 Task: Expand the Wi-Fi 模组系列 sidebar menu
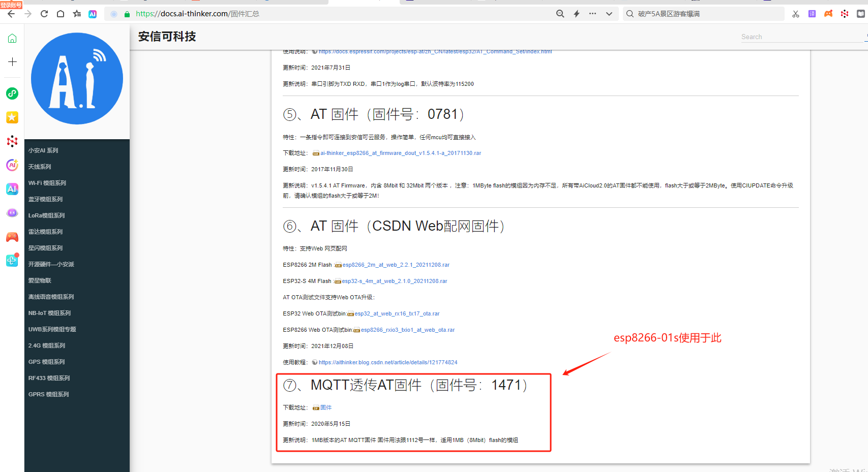[47, 183]
